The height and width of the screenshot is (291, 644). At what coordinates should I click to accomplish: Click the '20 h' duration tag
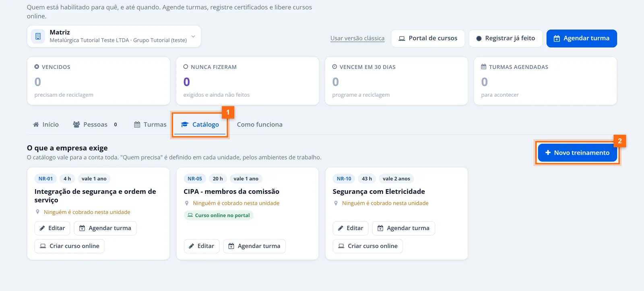pyautogui.click(x=218, y=179)
